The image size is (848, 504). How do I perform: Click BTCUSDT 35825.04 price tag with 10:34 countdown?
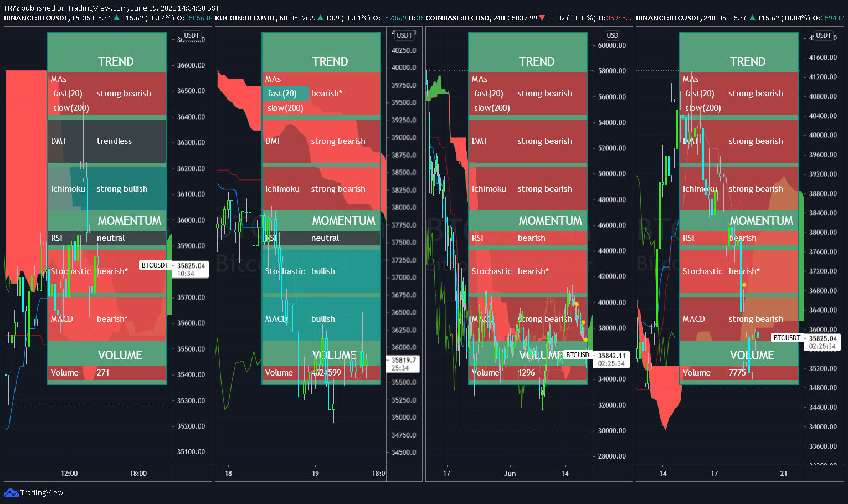click(173, 269)
